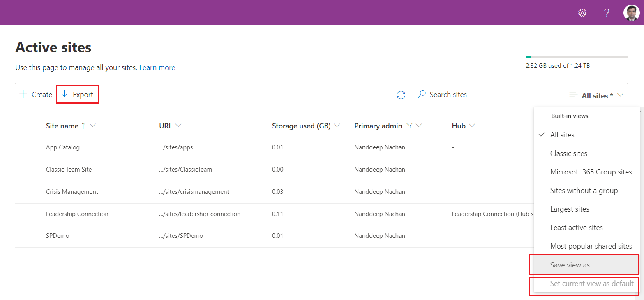644x300 pixels.
Task: Open the user profile picture
Action: click(631, 13)
